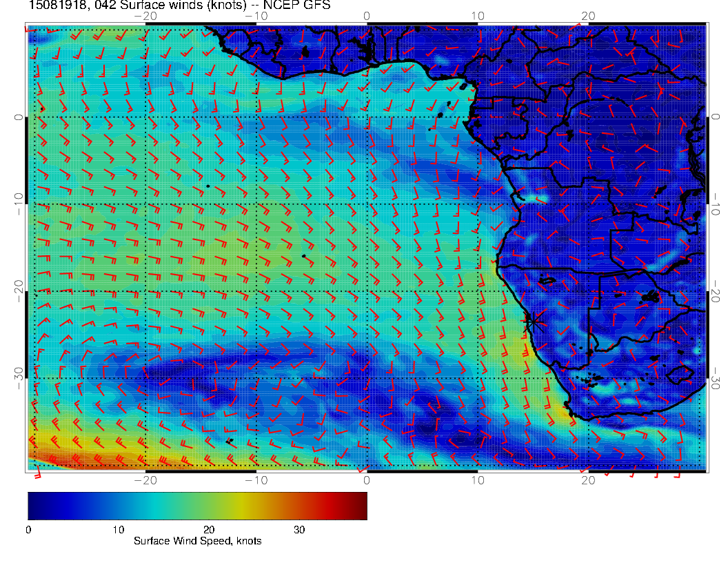Click the Tristan da Cunha island dot near the bottom
Image resolution: width=728 pixels, height=563 pixels.
230,440
